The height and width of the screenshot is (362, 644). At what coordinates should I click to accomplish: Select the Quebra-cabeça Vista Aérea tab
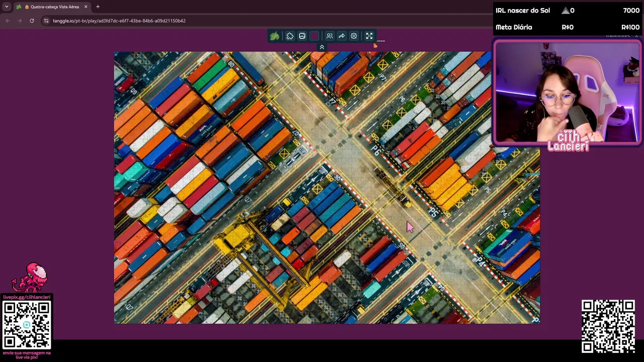[52, 7]
